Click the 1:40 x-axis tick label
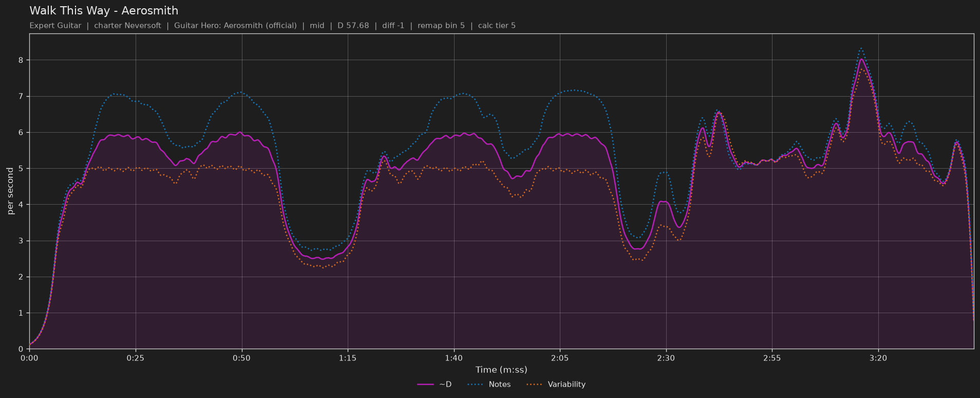This screenshot has height=398, width=980. click(x=454, y=358)
